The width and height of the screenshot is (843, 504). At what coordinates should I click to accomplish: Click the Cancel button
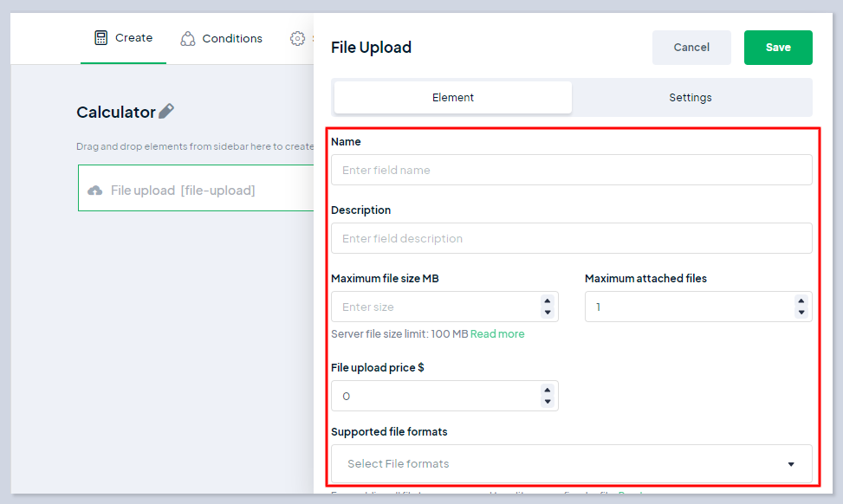coord(691,48)
